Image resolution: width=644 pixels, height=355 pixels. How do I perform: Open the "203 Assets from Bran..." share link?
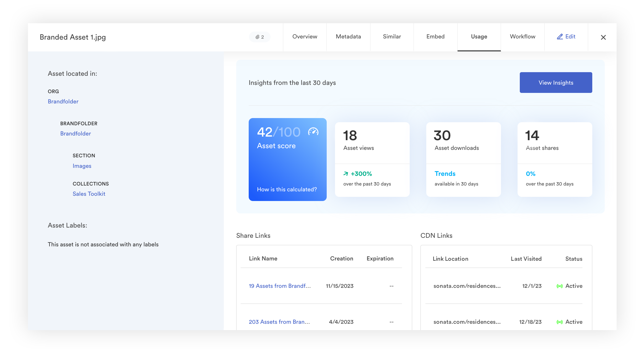pos(279,322)
